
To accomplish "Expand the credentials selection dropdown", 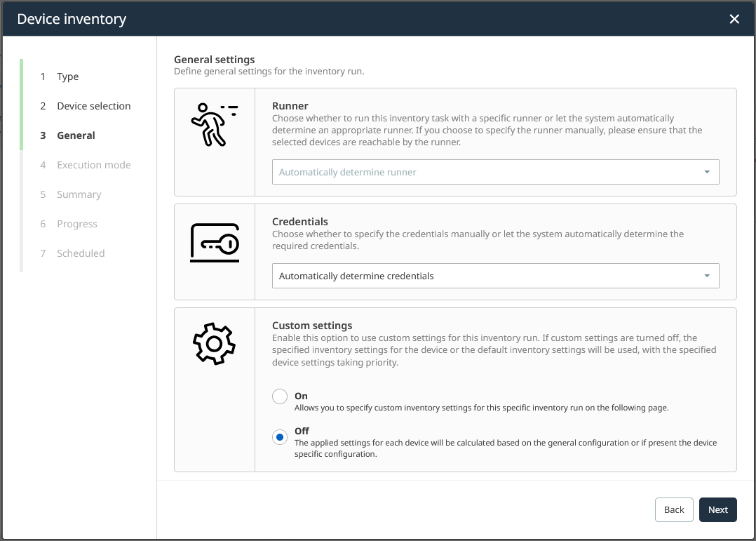I will click(484, 276).
